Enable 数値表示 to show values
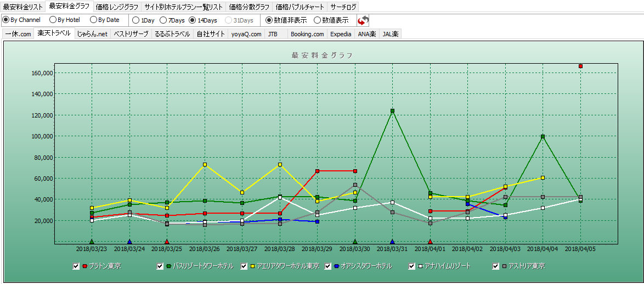Image resolution: width=644 pixels, height=284 pixels. point(318,20)
